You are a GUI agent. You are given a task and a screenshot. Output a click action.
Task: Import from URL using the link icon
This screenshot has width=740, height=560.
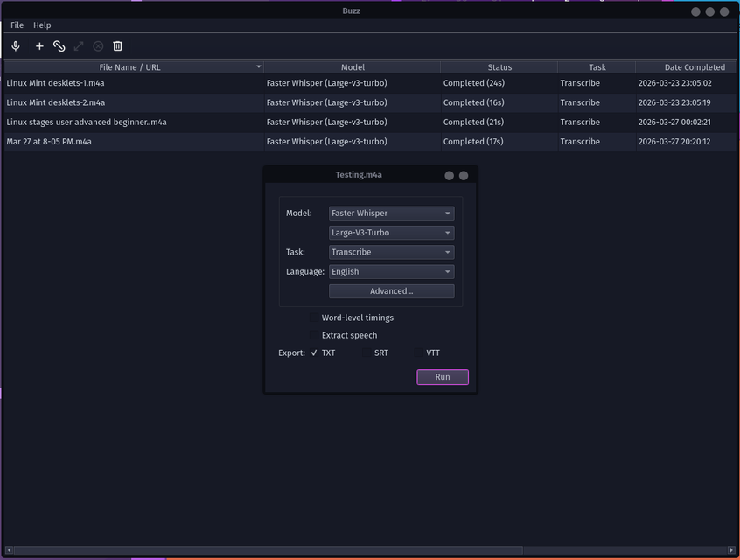[x=59, y=46]
